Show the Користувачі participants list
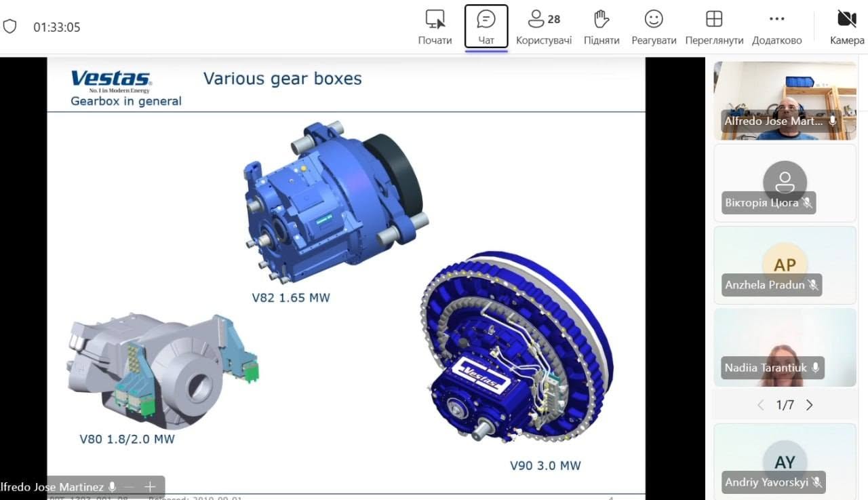Screen dimensions: 868x500 tap(544, 27)
